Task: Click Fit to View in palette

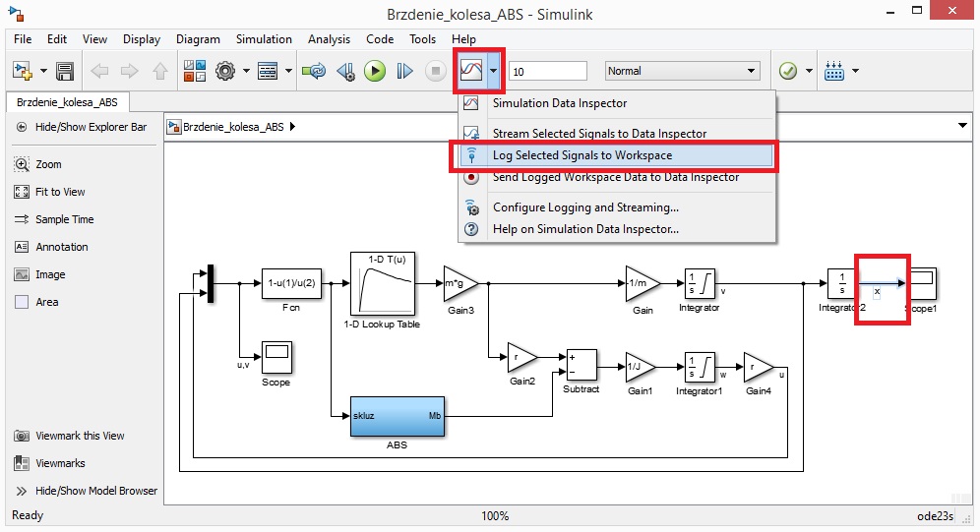Action: [49, 192]
